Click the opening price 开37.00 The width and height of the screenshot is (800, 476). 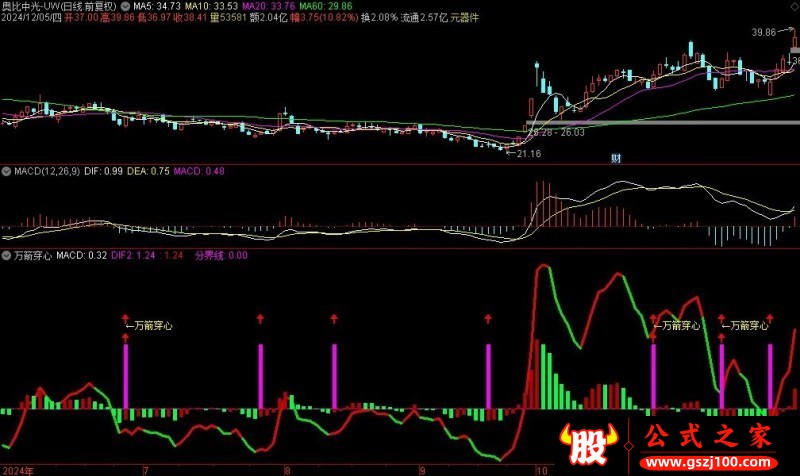pyautogui.click(x=81, y=18)
